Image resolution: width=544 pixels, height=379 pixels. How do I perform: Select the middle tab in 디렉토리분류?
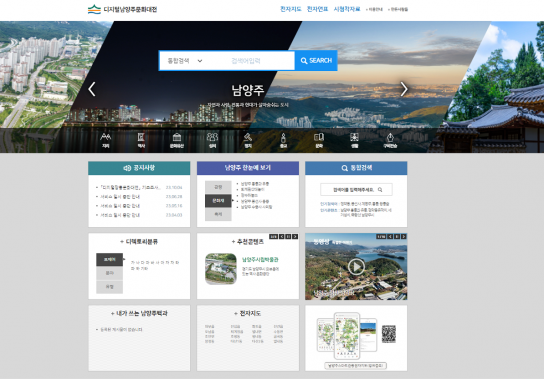[x=109, y=273]
